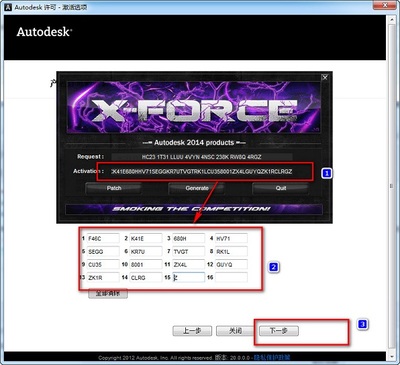
Task: Click the 全部清除 clear-all button
Action: pyautogui.click(x=108, y=294)
